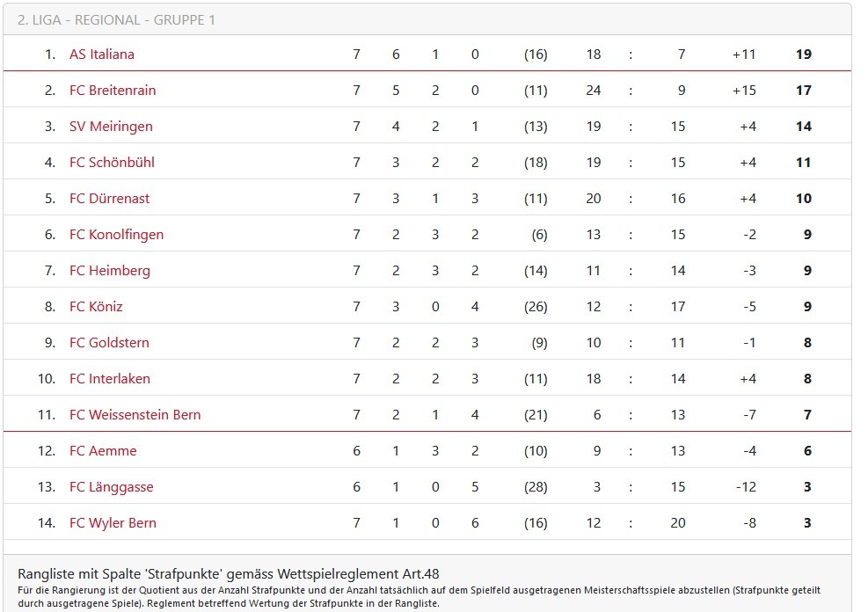The image size is (868, 612).
Task: Open SV Meiringen team page
Action: pos(111,127)
